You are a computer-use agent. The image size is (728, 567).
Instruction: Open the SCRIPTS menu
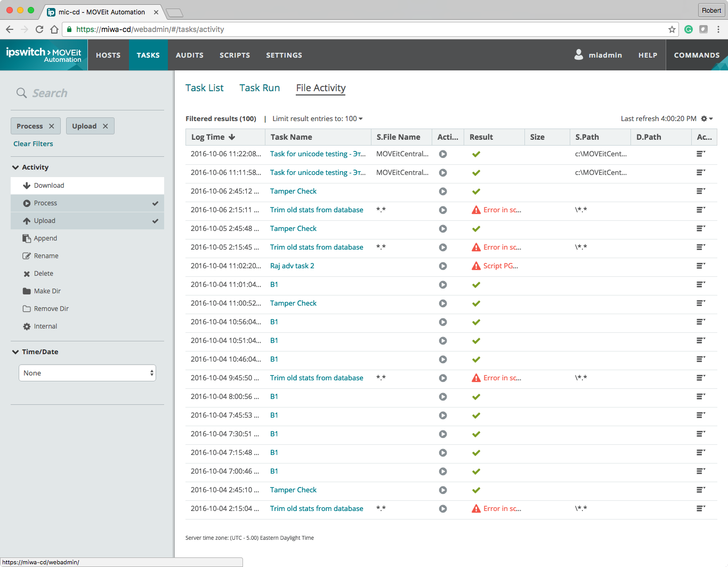pos(235,55)
